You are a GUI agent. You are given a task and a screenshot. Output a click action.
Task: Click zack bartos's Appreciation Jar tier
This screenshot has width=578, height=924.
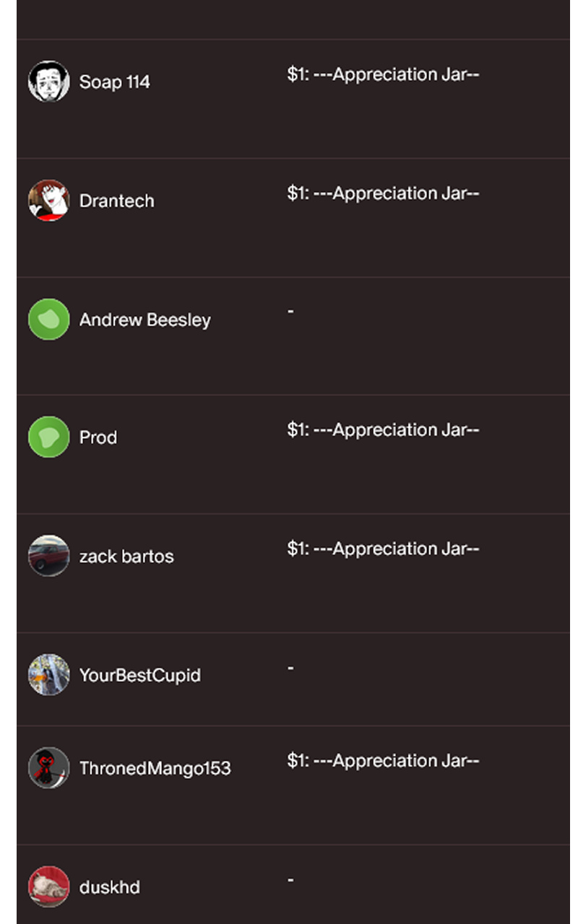pos(383,549)
